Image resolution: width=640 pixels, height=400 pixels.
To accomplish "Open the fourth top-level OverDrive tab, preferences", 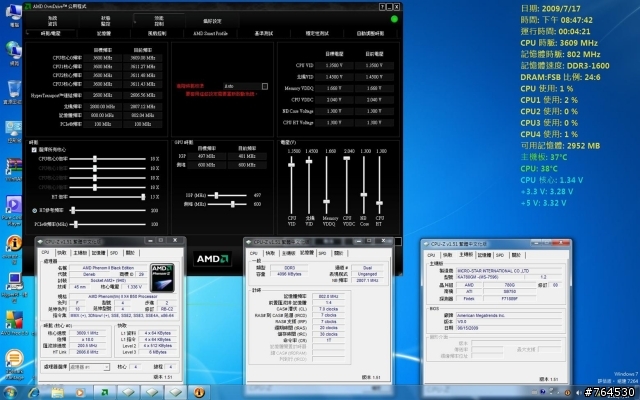I will pos(212,21).
